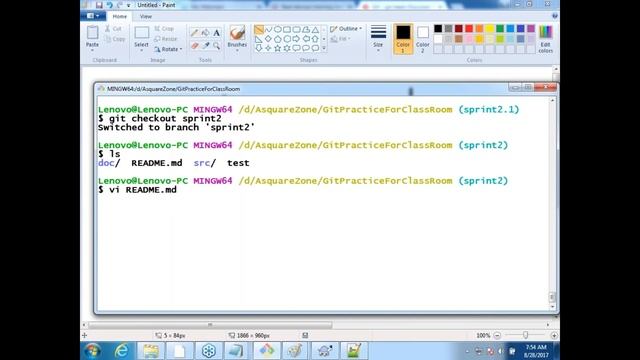Click the Copy button

(x=115, y=39)
